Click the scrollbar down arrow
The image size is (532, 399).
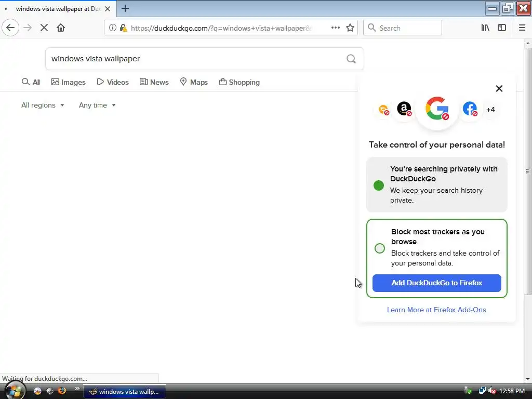(x=528, y=379)
